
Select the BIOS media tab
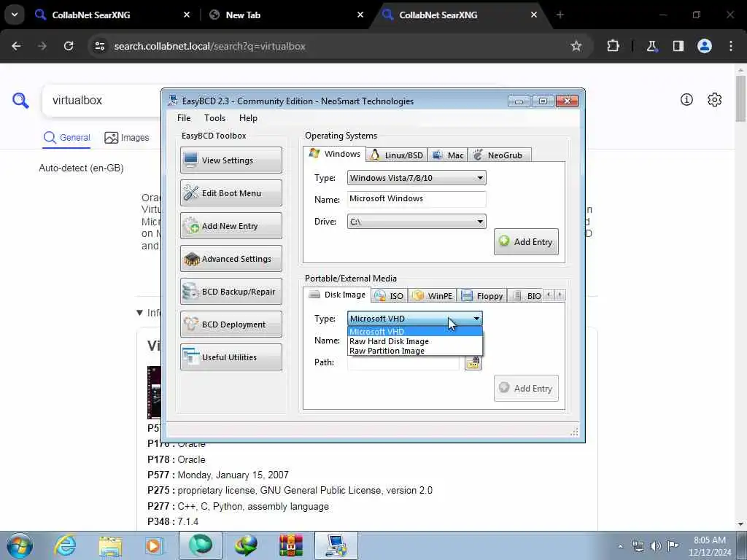pos(525,296)
